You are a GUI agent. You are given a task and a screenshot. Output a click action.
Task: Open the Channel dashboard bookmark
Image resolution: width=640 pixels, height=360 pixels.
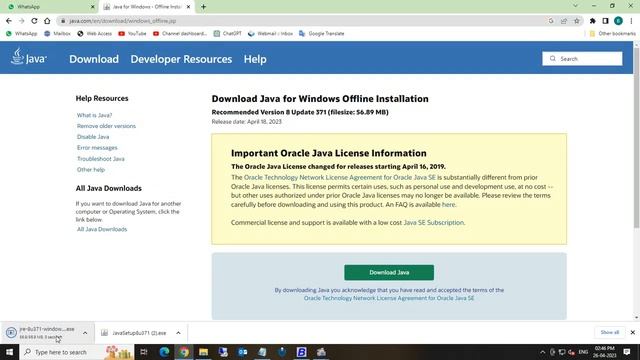(180, 33)
